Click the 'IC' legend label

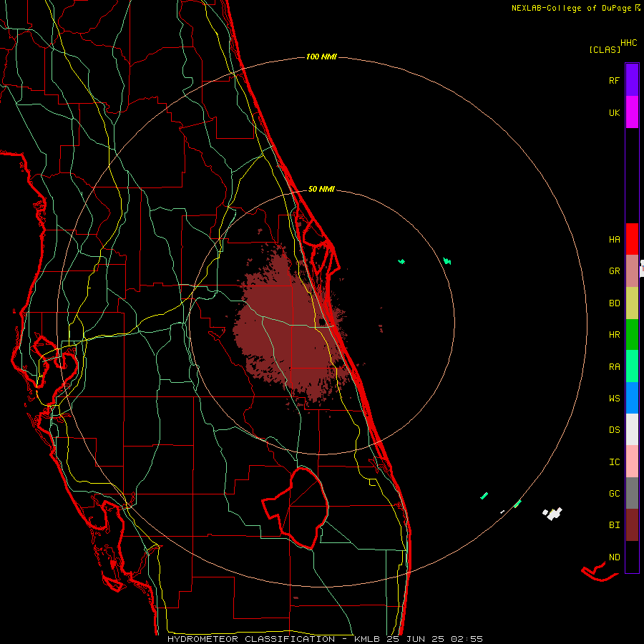[614, 462]
